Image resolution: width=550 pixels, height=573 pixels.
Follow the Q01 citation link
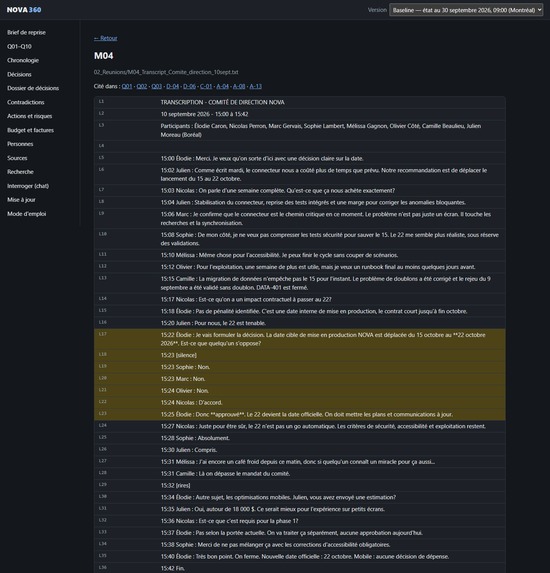pyautogui.click(x=127, y=86)
